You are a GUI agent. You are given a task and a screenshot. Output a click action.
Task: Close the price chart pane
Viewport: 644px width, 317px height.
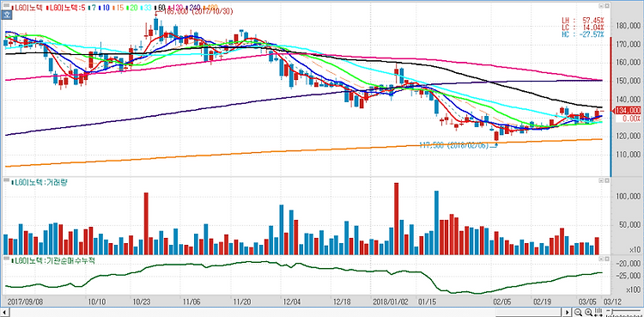pyautogui.click(x=607, y=6)
